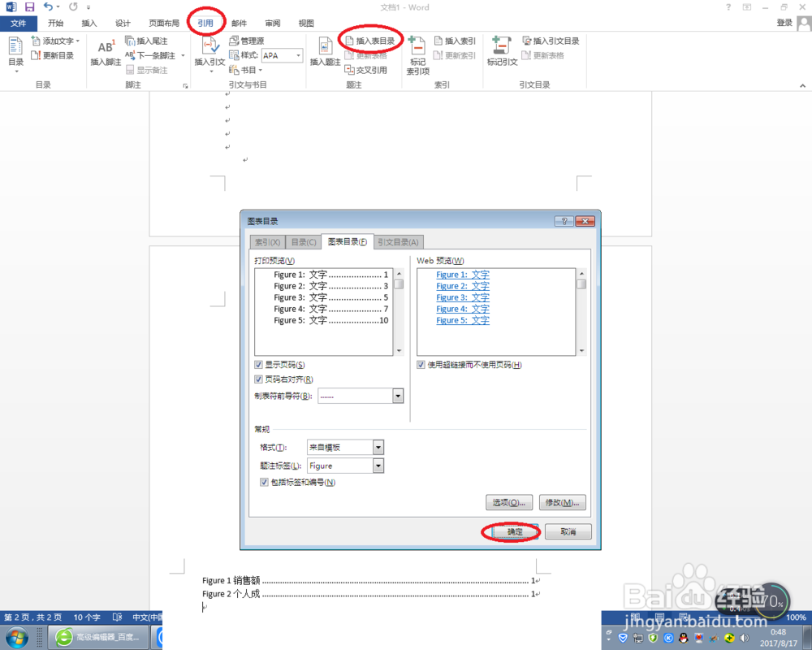This screenshot has width=812, height=650.
Task: Uncheck the 显示页码 checkbox
Action: (258, 364)
